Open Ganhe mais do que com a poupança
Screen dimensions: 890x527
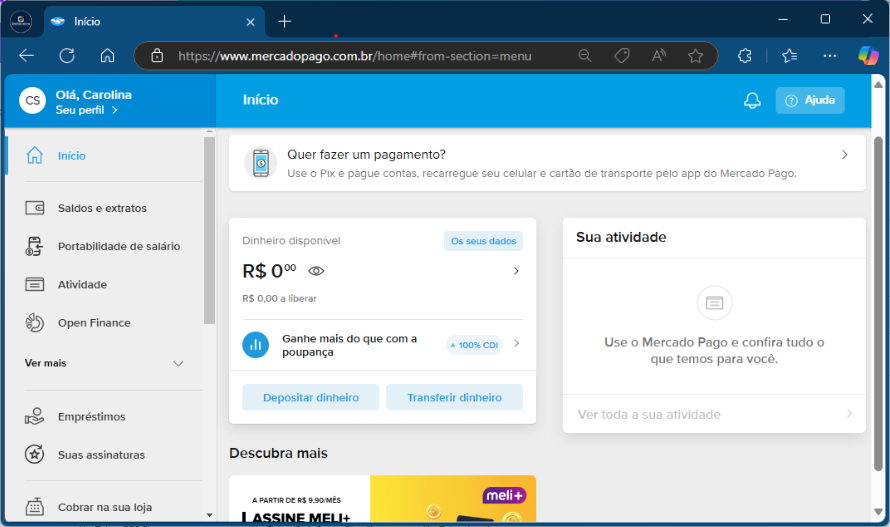coord(382,345)
